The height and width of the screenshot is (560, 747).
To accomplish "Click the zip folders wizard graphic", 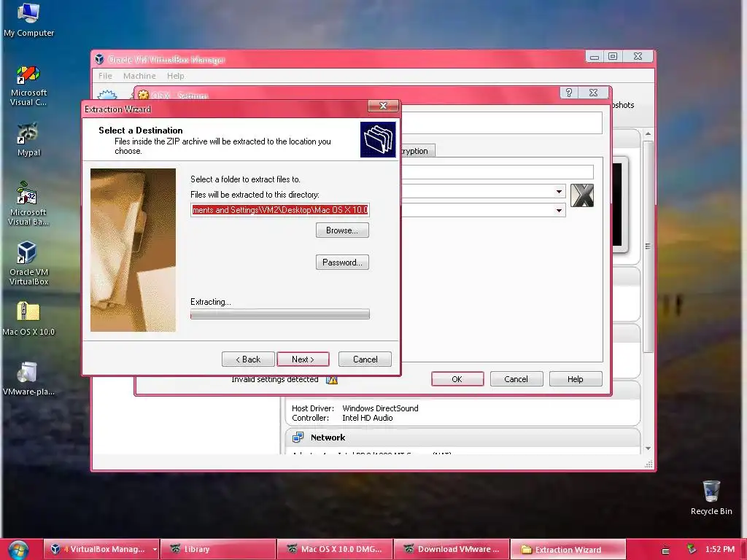I will (378, 139).
